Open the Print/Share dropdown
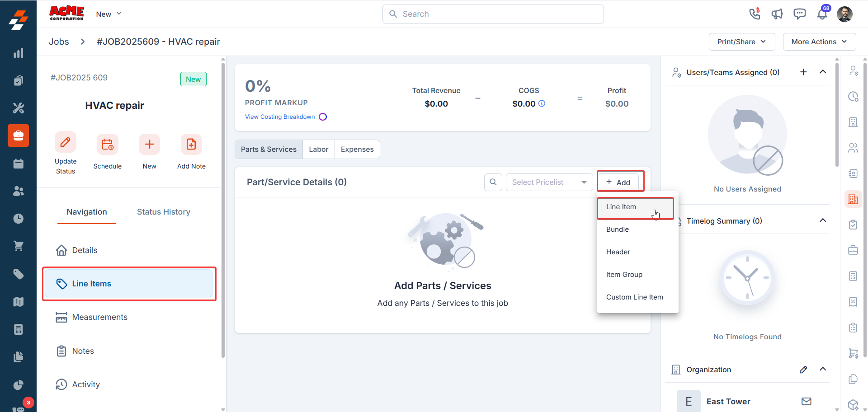The height and width of the screenshot is (412, 868). [742, 42]
